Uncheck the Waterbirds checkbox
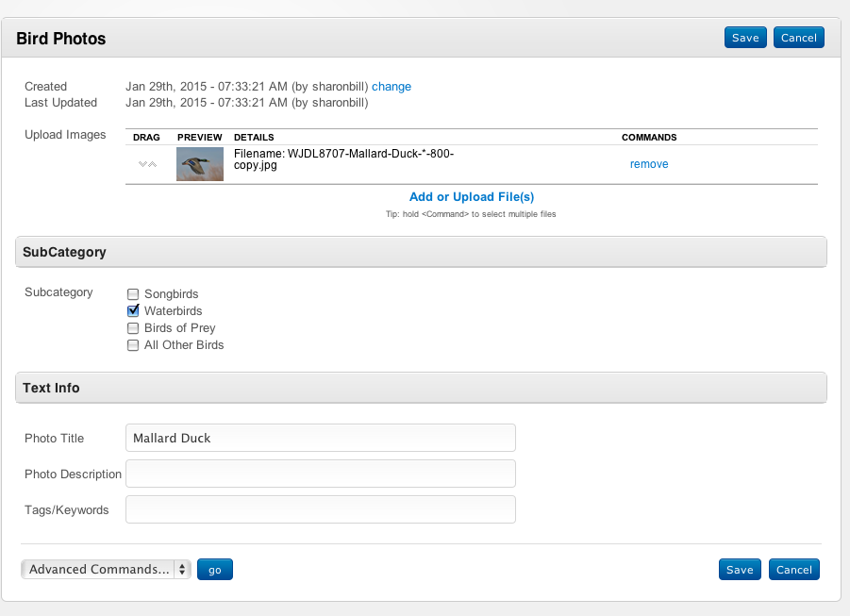 [133, 311]
